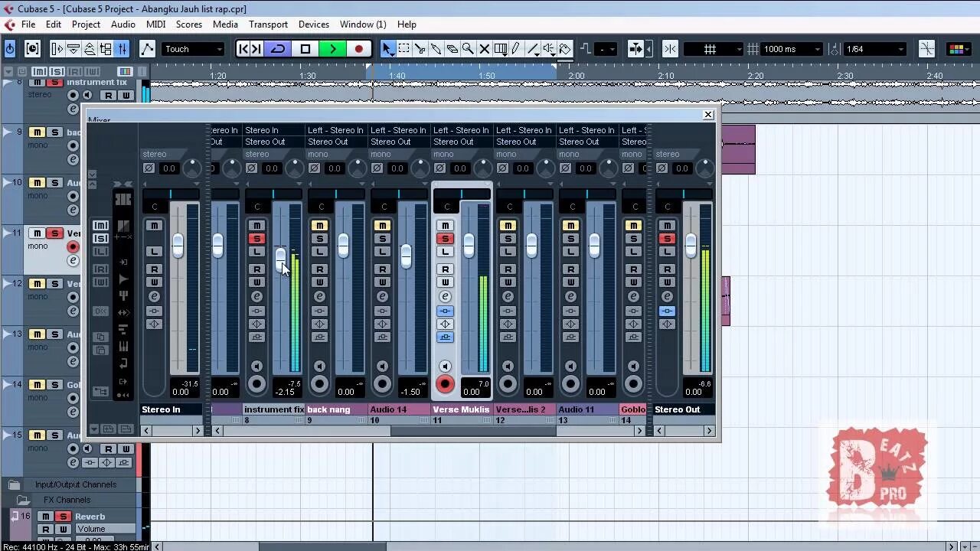Close the Mixer window
This screenshot has width=980, height=551.
[708, 115]
